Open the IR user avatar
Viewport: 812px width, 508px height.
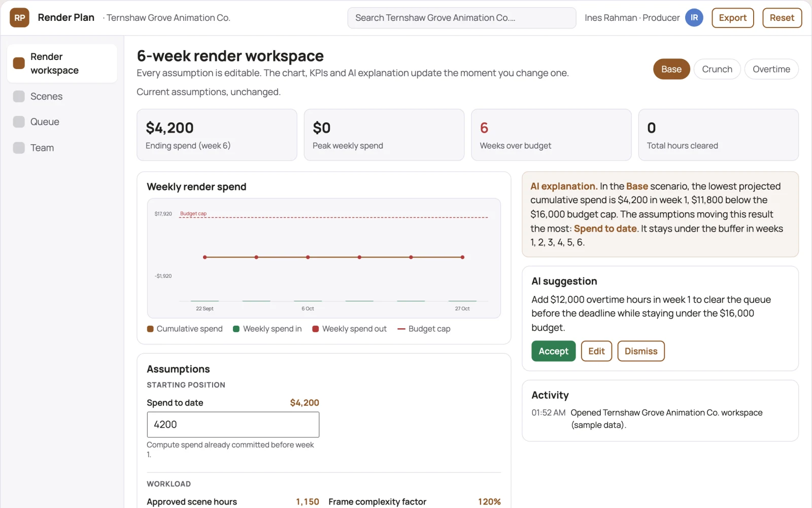pos(694,18)
